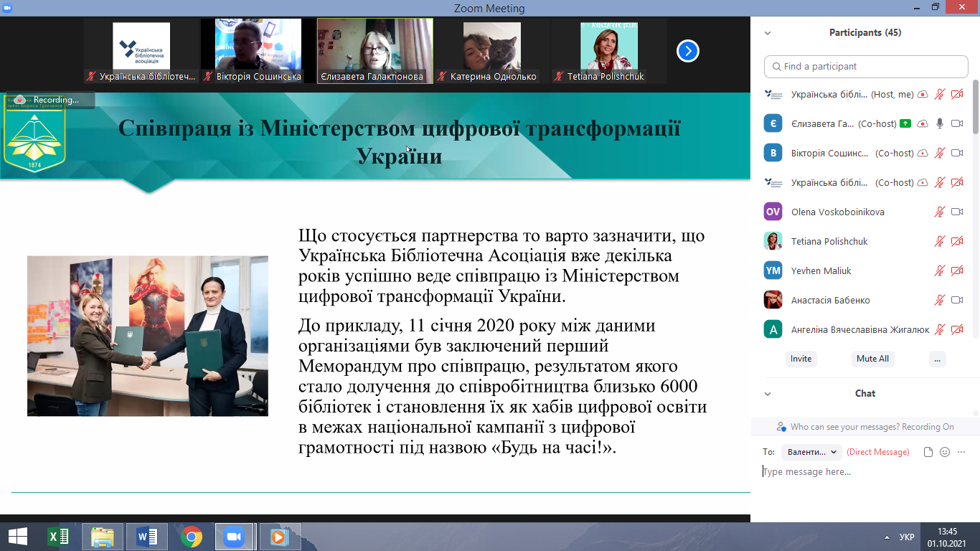Click the file attachment icon in chat
980x551 pixels.
[x=928, y=452]
